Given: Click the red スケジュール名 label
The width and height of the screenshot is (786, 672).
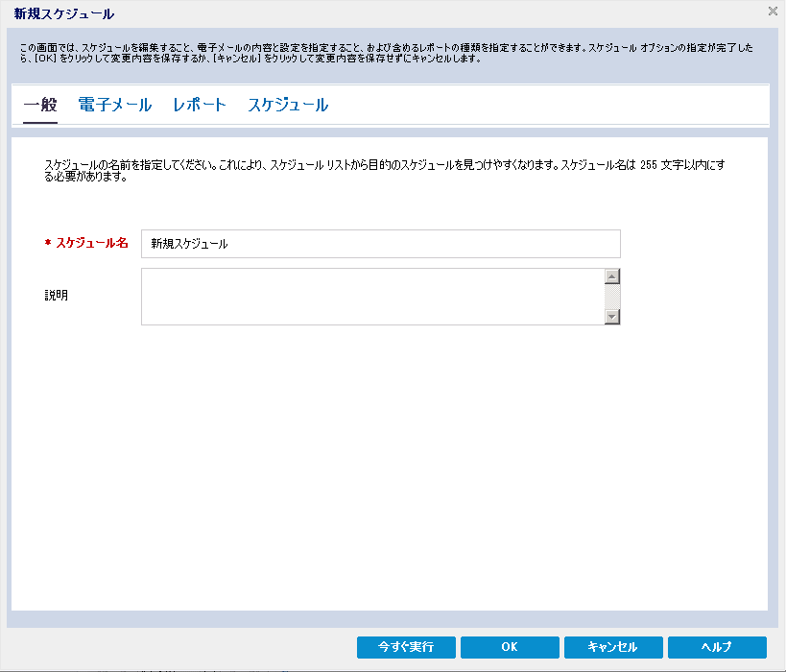Looking at the screenshot, I should pos(92,244).
